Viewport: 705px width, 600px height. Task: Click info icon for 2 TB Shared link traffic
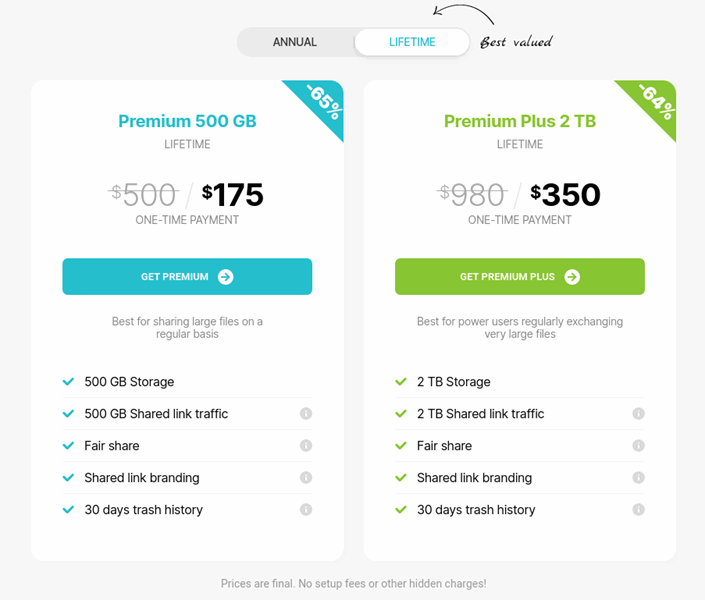pos(638,414)
